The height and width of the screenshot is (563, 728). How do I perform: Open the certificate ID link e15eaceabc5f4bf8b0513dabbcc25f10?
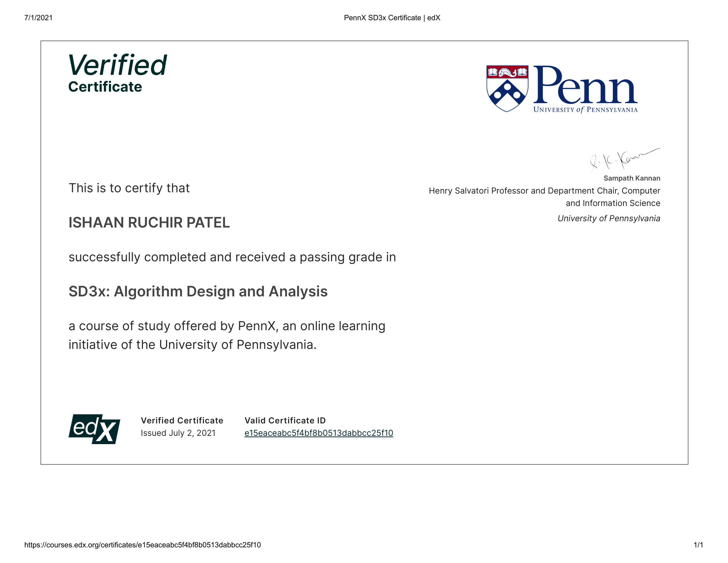tap(319, 433)
